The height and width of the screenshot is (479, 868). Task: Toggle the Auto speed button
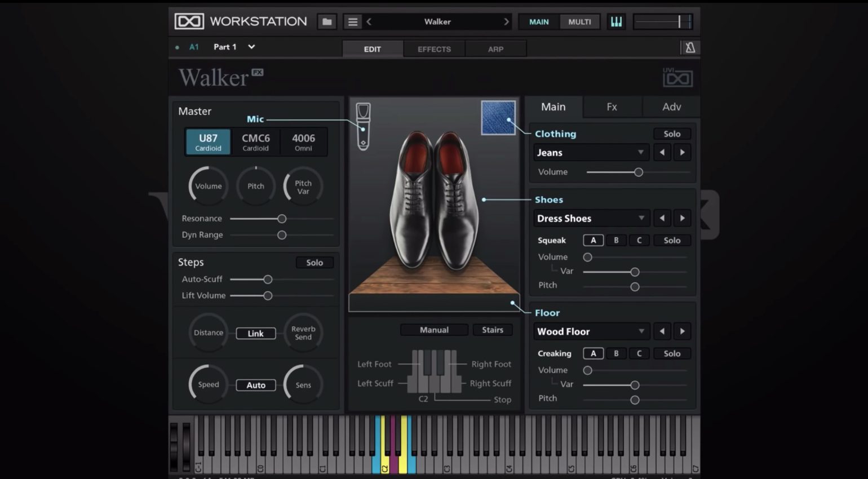pos(256,385)
